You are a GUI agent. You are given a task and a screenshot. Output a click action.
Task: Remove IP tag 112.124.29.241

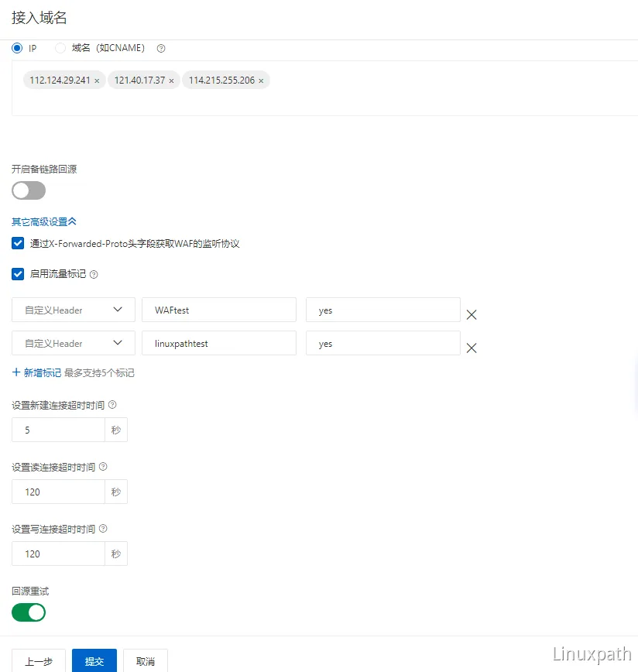pyautogui.click(x=97, y=81)
